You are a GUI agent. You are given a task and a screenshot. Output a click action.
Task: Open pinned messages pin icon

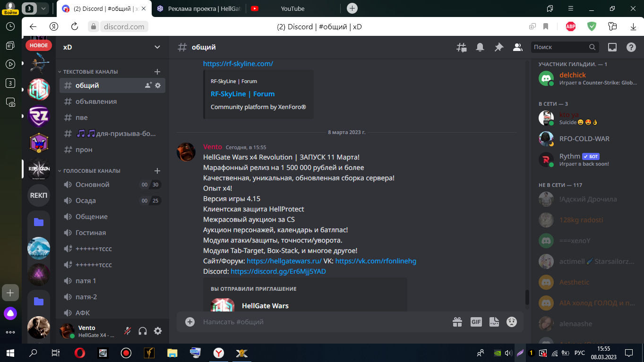click(x=499, y=47)
